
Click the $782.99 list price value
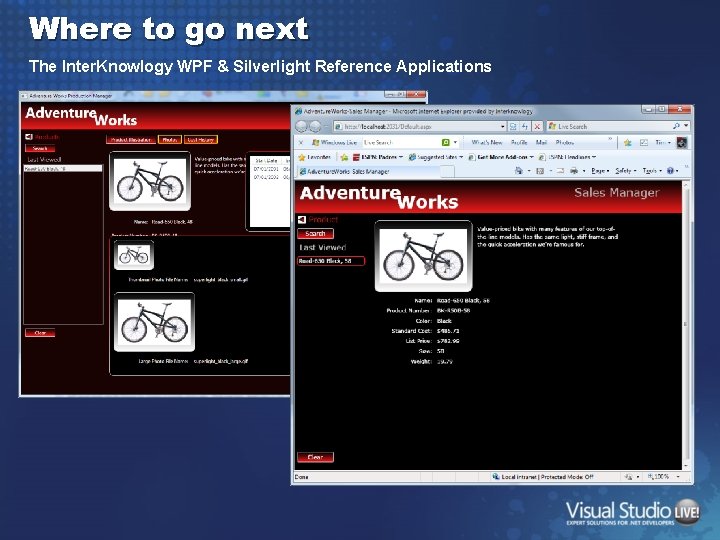[448, 341]
